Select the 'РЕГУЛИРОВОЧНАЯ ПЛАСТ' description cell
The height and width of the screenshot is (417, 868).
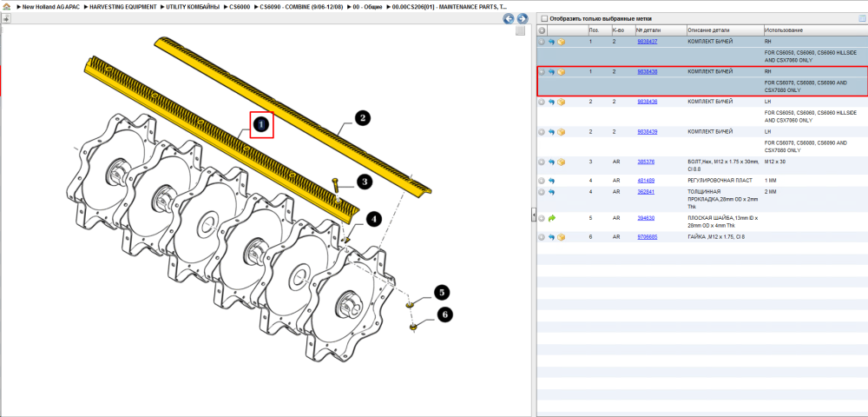(x=720, y=181)
